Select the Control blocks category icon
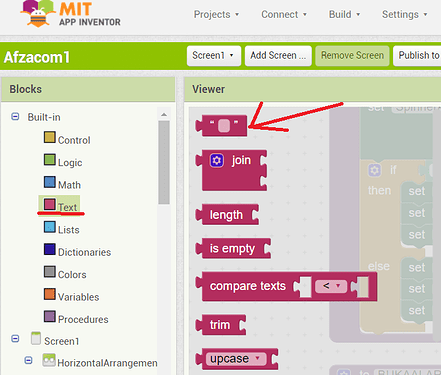Image resolution: width=441 pixels, height=375 pixels. [50, 137]
